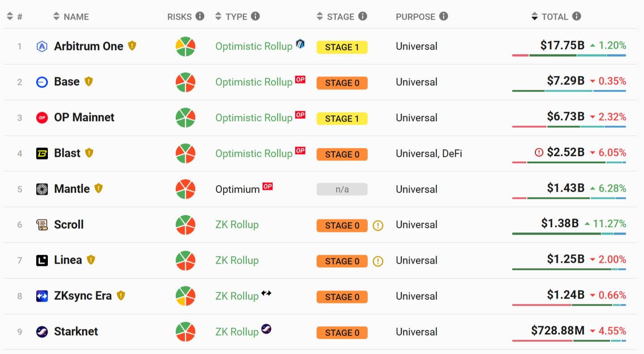Click the Arbitrum One TVL breakdown bar
Screen dimensions: 644x354
click(569, 55)
